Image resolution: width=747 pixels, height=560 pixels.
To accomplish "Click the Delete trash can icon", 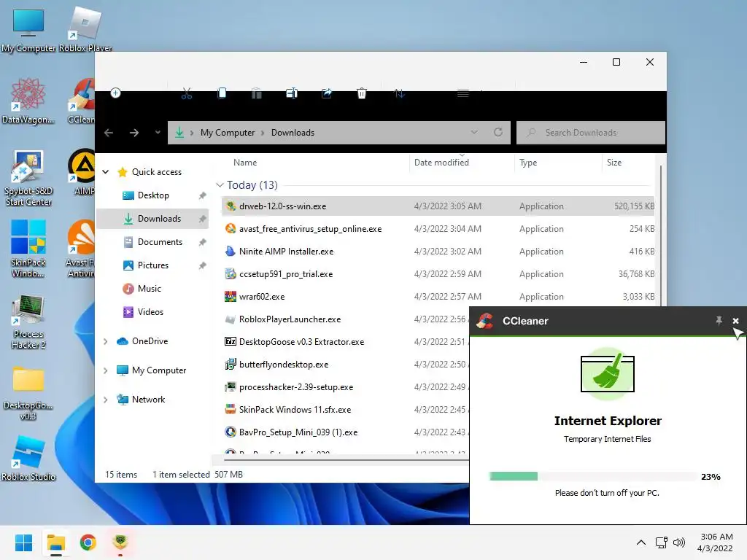I will pos(362,93).
